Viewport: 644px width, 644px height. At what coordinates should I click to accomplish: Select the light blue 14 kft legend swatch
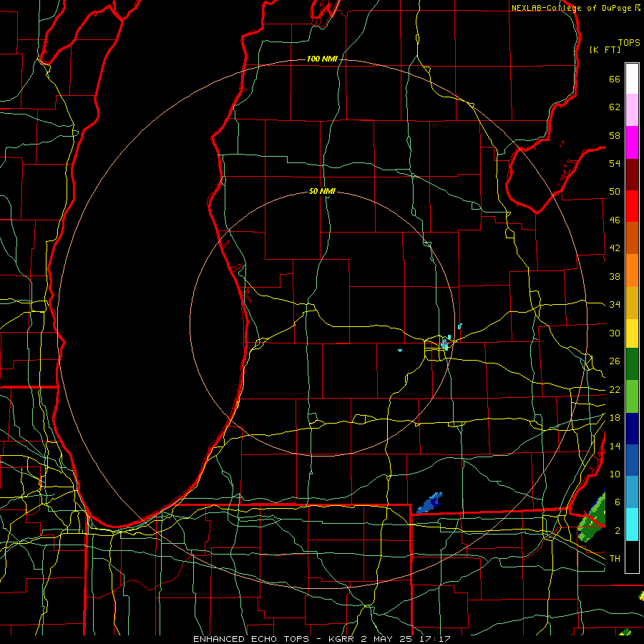click(632, 492)
